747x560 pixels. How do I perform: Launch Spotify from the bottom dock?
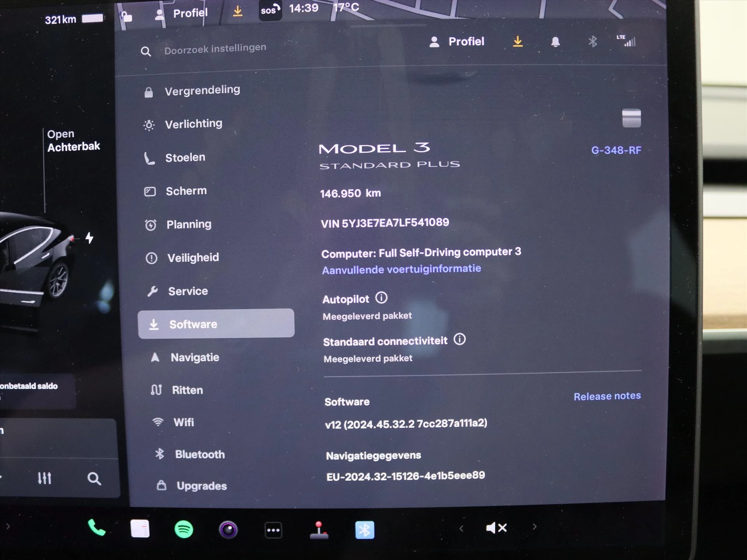[184, 529]
